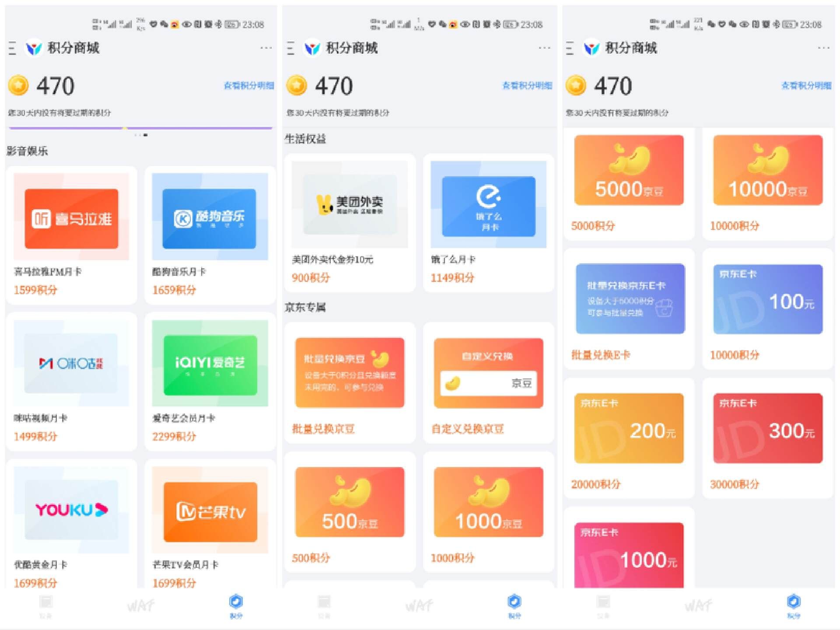Select iQIYI 爱奇艺 member card

click(x=210, y=381)
